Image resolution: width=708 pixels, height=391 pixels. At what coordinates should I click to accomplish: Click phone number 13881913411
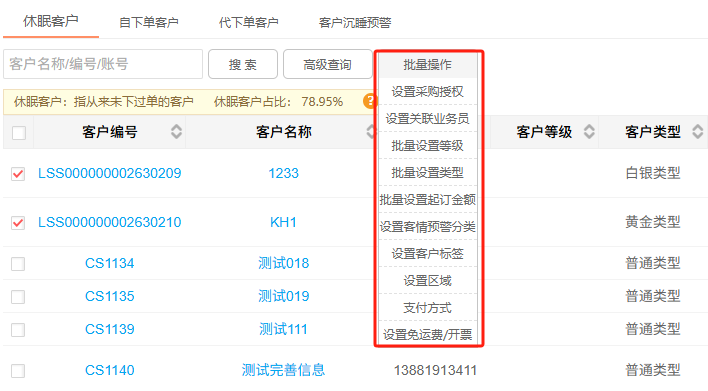coord(435,371)
